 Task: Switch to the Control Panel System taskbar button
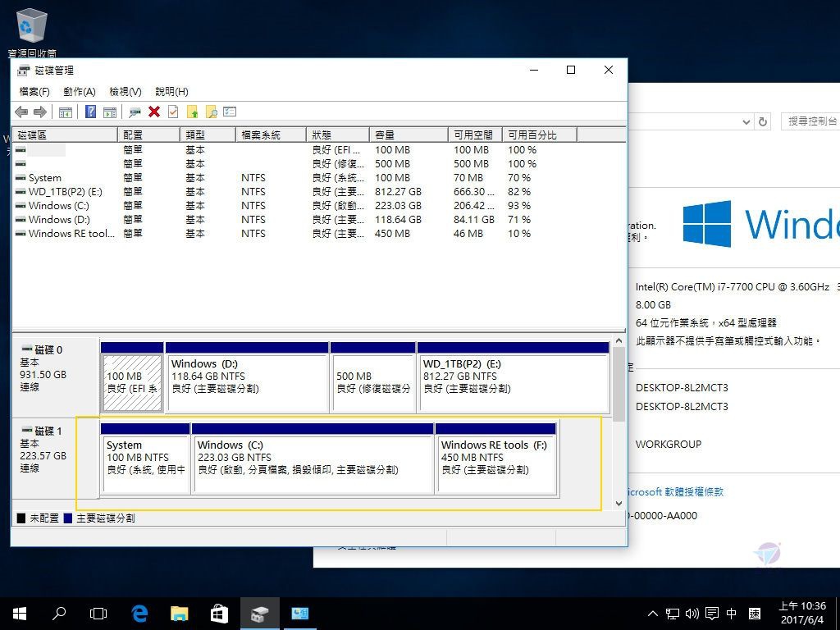(x=299, y=614)
